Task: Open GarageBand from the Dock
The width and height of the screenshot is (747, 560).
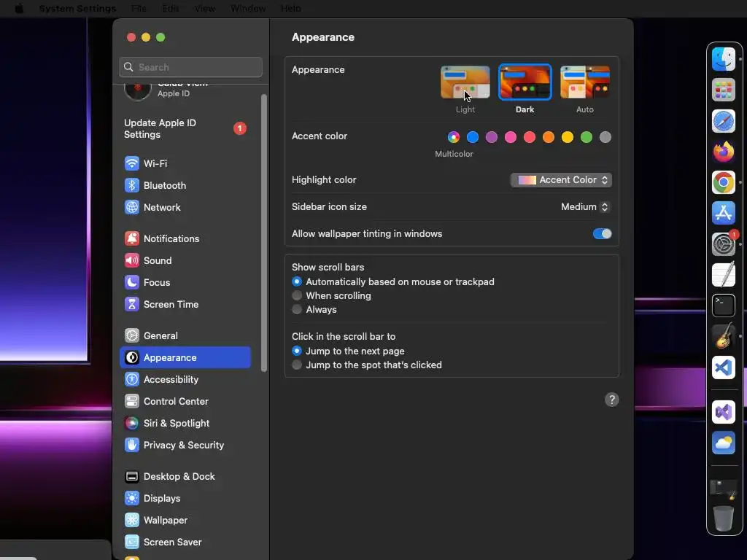Action: click(723, 336)
